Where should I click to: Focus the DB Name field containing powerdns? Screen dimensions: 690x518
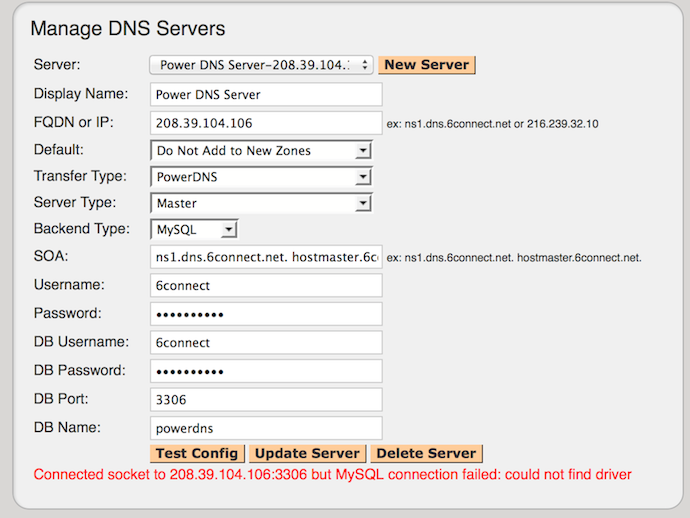coord(266,428)
